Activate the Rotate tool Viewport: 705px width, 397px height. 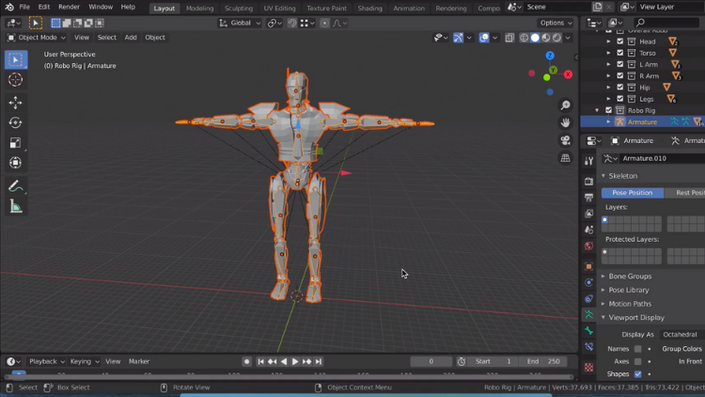coord(15,123)
